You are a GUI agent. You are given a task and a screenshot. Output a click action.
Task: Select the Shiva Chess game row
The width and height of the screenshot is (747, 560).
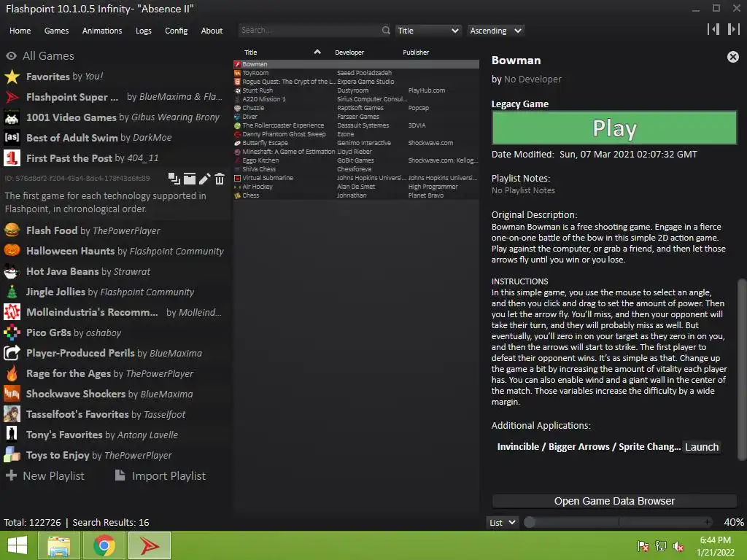(x=356, y=169)
